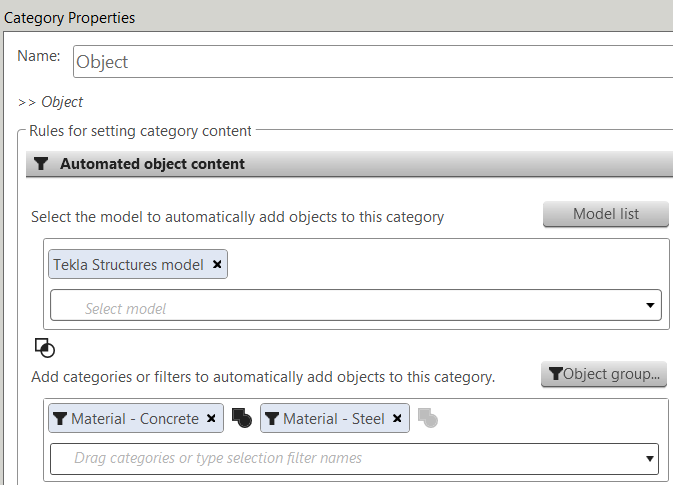
Task: Remove the Material - Steel filter
Action: click(397, 419)
